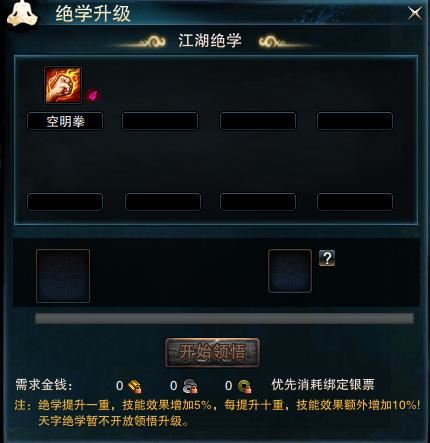
Task: Click the empty item slot beside question mark
Action: pos(290,271)
